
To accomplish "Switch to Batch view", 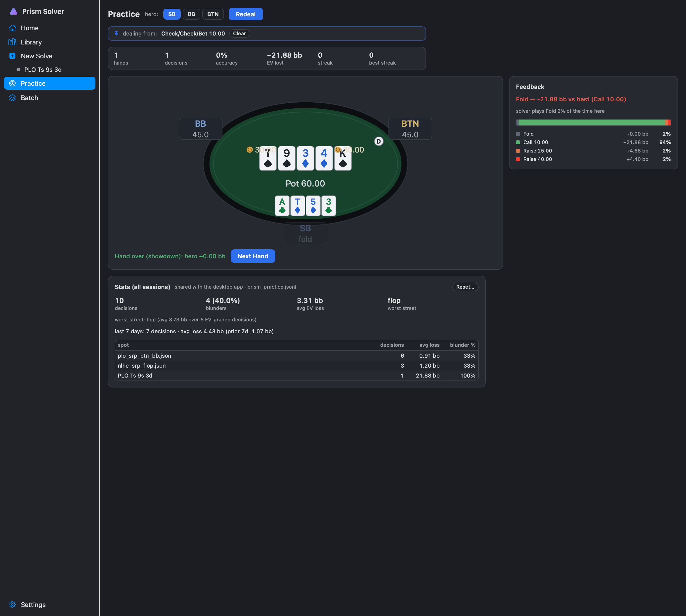I will (x=50, y=98).
